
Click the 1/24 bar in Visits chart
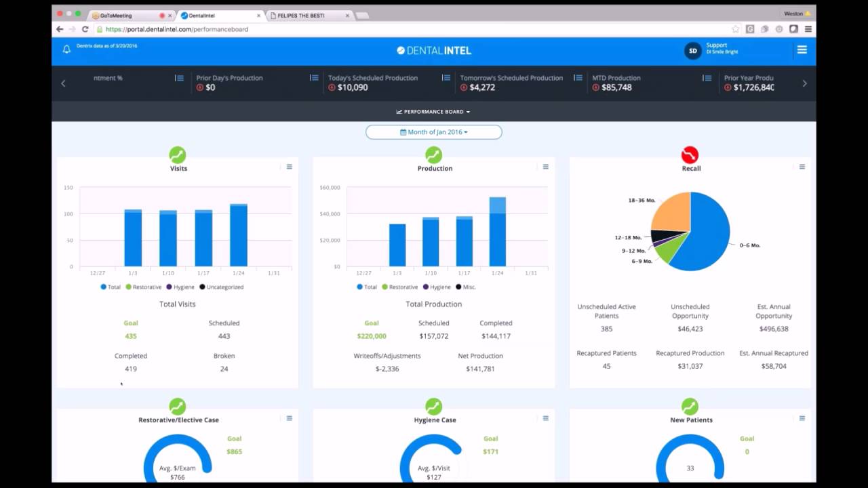point(239,235)
